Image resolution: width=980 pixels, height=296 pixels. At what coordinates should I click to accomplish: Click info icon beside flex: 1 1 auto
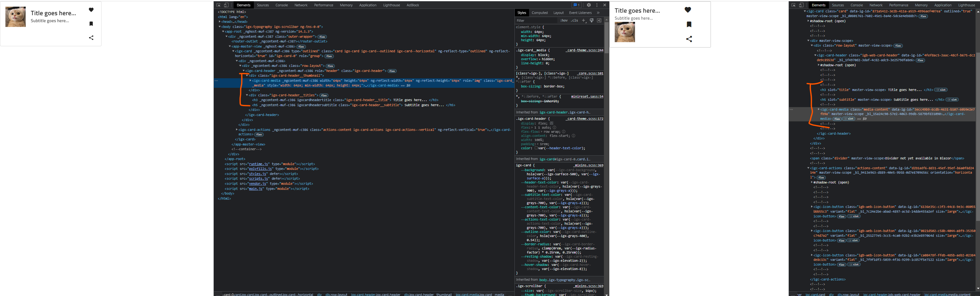tap(554, 127)
